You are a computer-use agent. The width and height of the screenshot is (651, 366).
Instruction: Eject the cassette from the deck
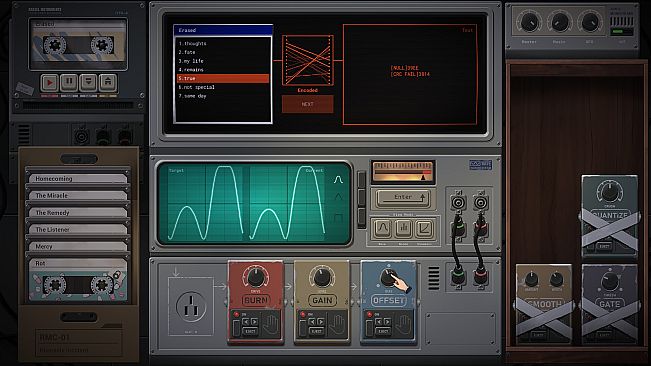coord(108,83)
